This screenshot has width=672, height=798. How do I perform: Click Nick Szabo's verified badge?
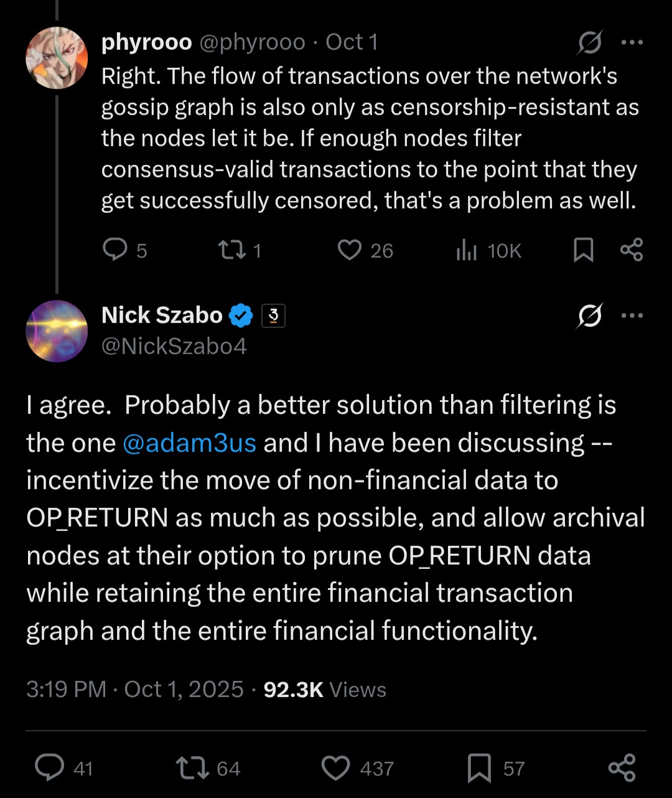pyautogui.click(x=241, y=316)
